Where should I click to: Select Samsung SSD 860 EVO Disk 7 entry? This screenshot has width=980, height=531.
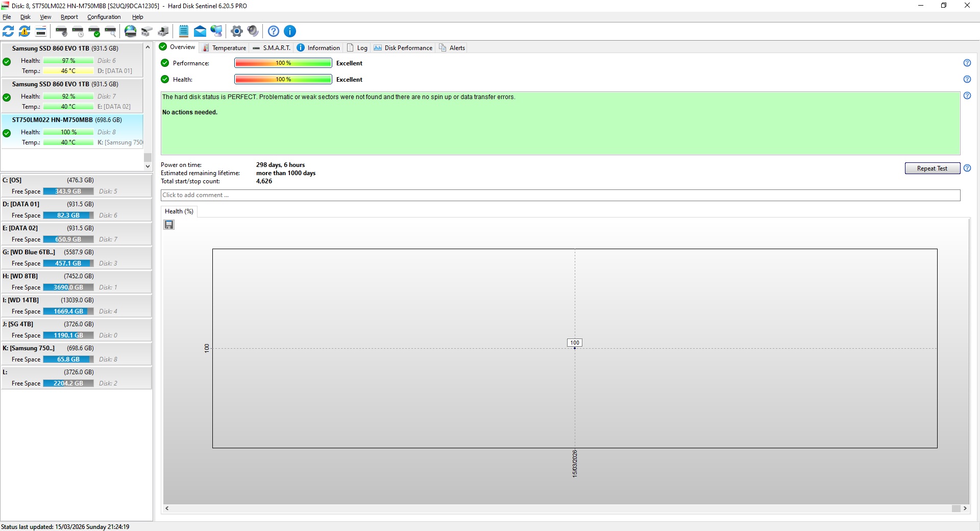(72, 95)
